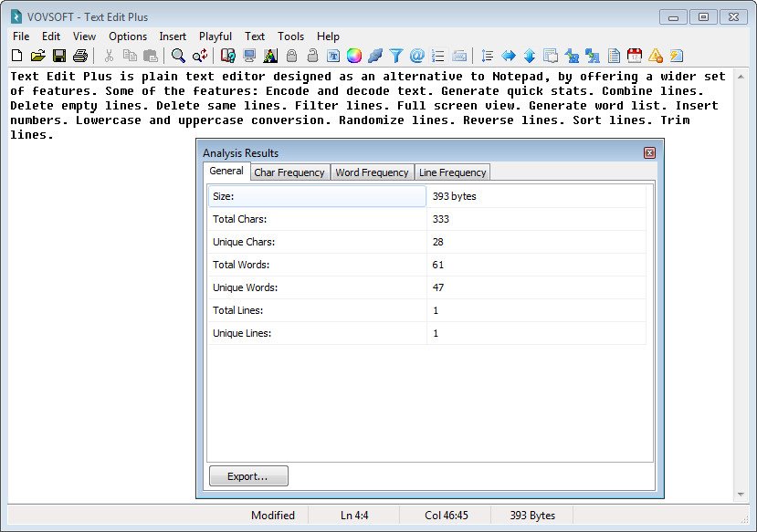Click the blue T text icon
Viewport: 757px width, 532px height.
coord(333,56)
